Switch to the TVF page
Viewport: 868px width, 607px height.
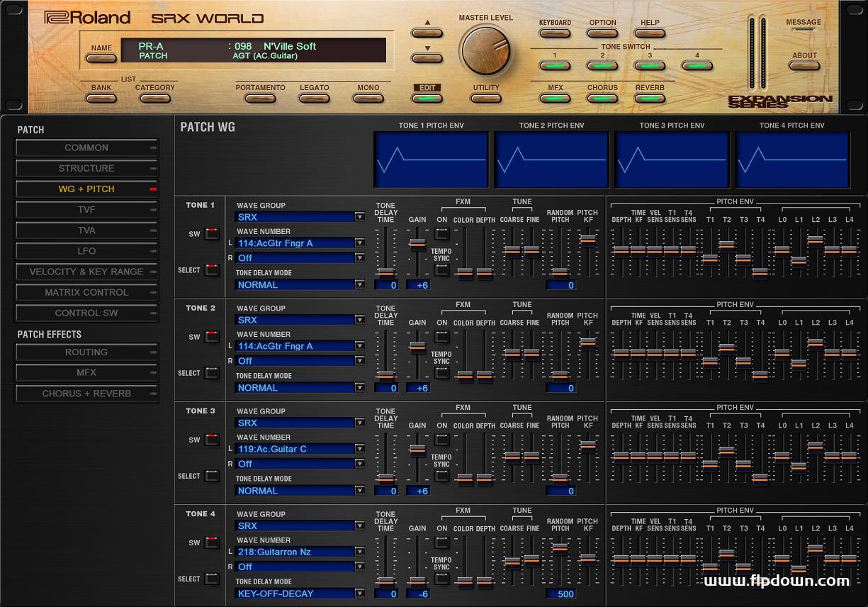click(86, 210)
